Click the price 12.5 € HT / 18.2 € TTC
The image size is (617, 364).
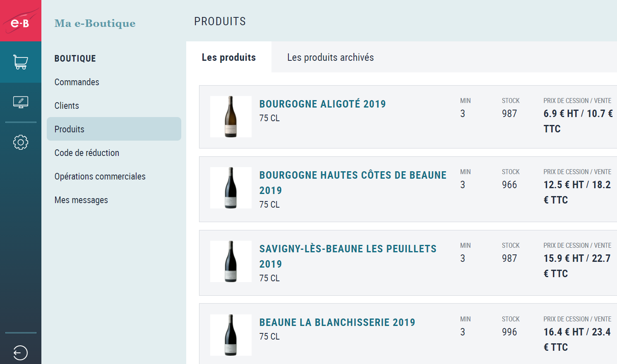[x=577, y=192]
